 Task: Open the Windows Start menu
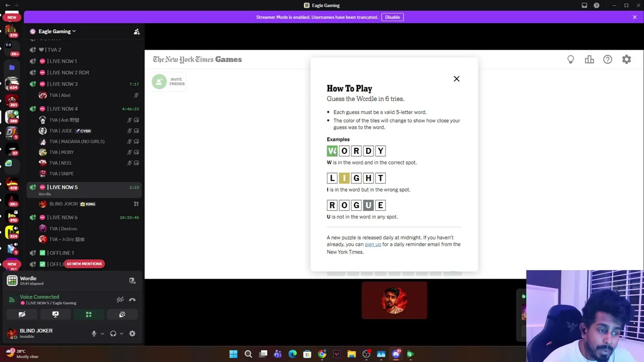coord(233,354)
